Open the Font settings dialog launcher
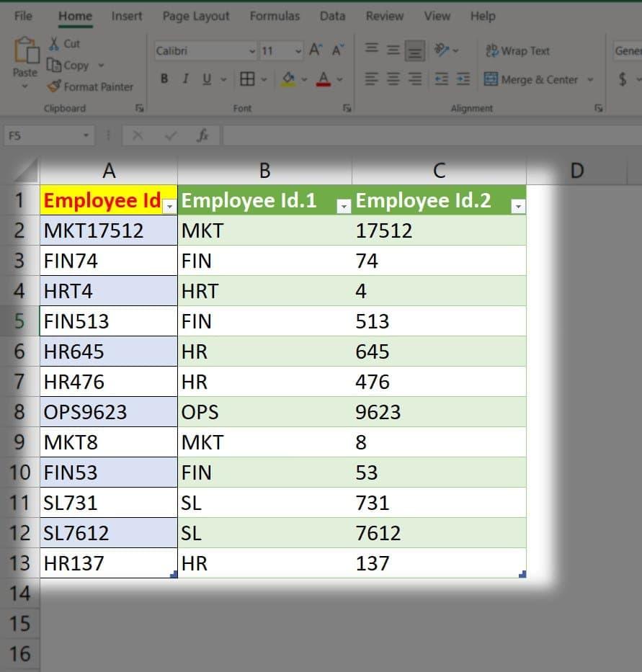The width and height of the screenshot is (642, 672). (x=347, y=108)
